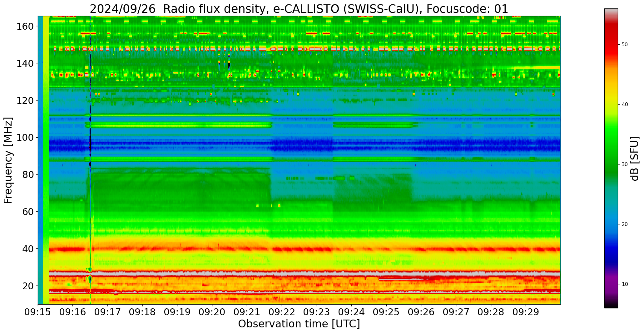Click the 09:26 time tick label
Viewport: 644px width, 333px height.
pos(421,312)
